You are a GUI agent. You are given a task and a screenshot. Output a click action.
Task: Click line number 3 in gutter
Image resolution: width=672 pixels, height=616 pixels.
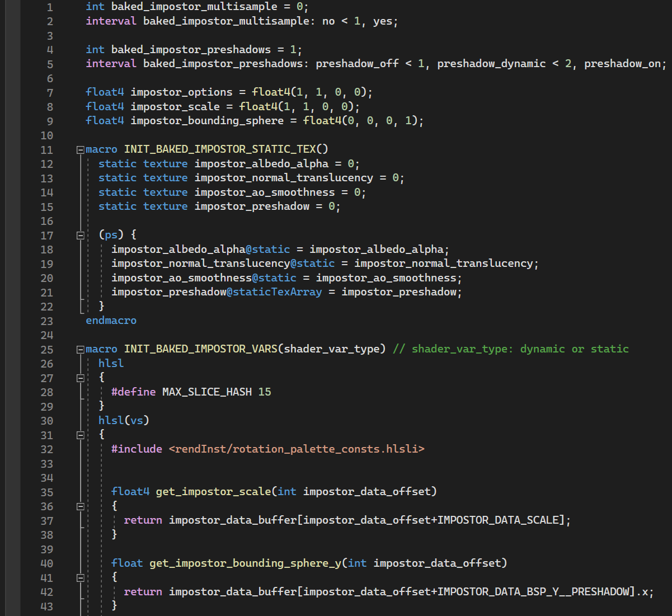[x=50, y=36]
